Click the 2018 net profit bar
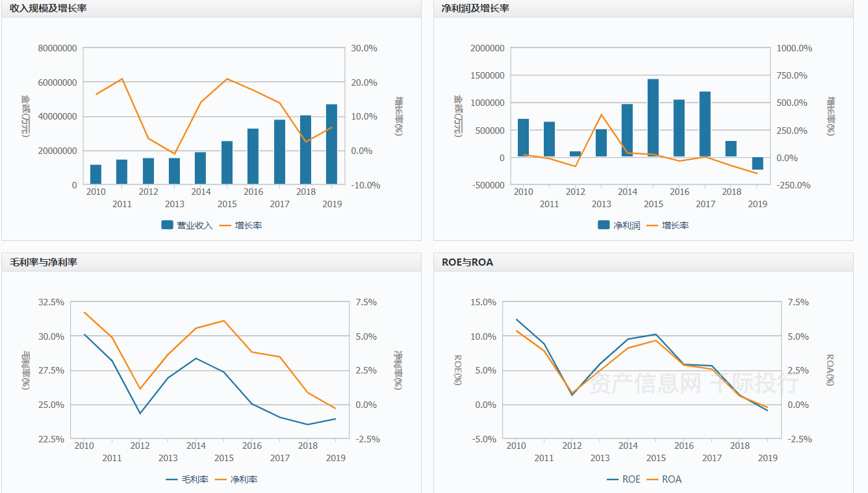 coord(732,149)
